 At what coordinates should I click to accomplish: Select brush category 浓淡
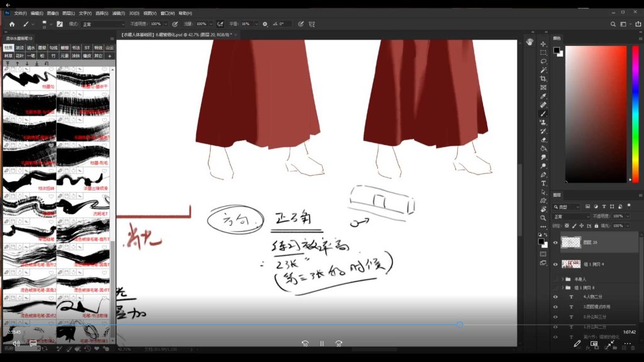coord(19,48)
